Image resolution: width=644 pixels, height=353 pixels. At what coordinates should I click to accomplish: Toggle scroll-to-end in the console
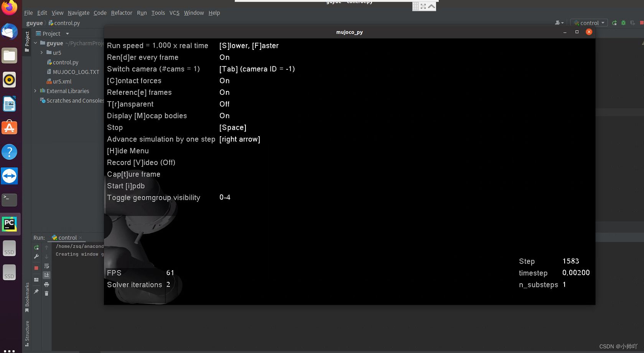[47, 275]
